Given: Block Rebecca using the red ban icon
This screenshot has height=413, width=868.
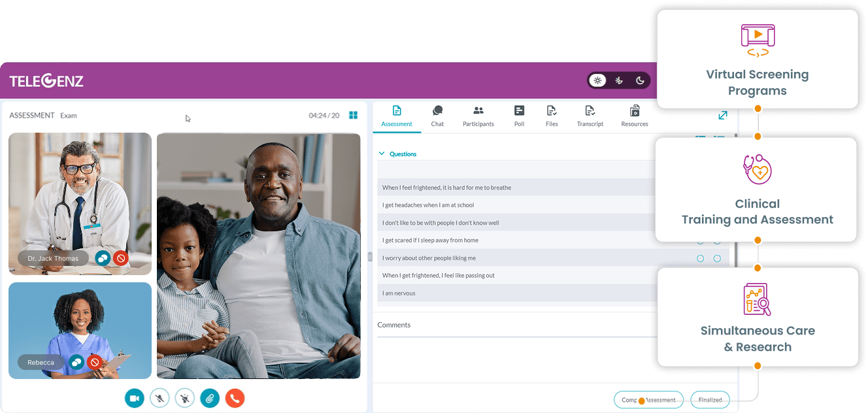Looking at the screenshot, I should coord(95,361).
